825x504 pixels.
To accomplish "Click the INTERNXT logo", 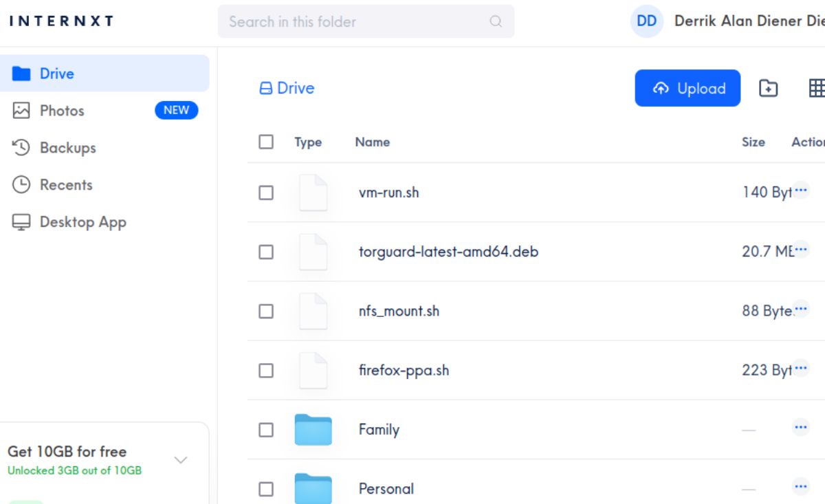I will click(60, 21).
